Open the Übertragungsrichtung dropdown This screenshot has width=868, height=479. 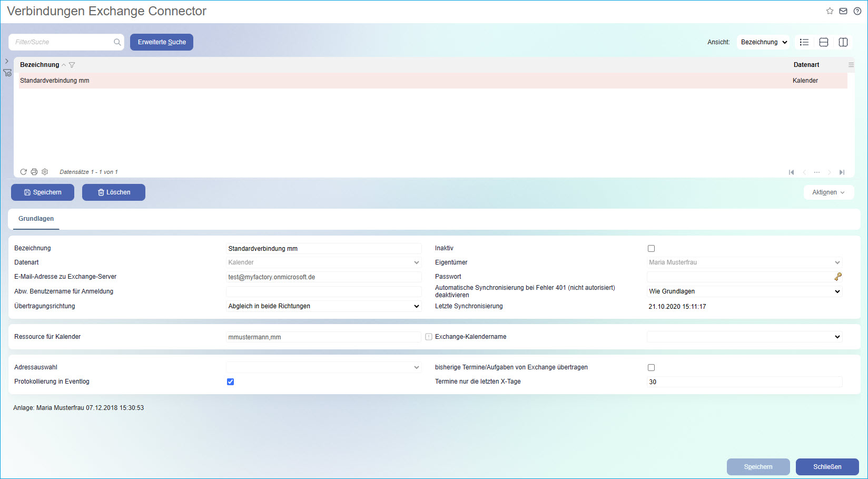[x=323, y=306]
